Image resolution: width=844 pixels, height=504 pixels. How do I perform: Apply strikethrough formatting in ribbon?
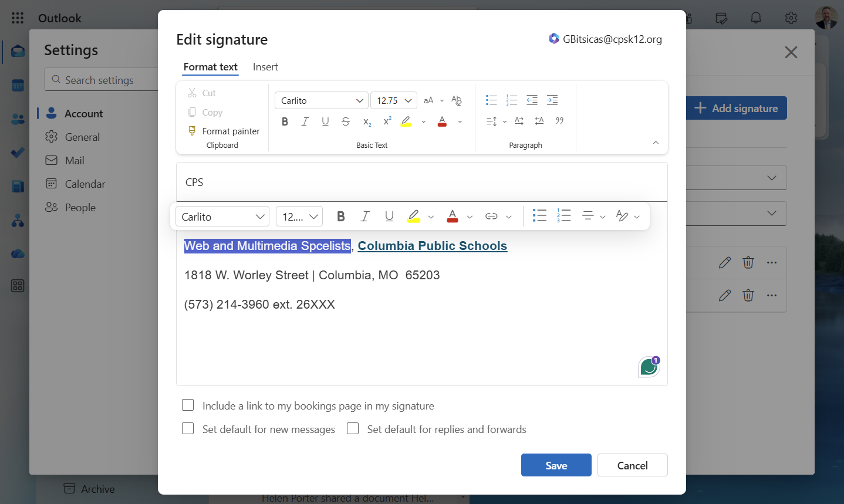coord(346,121)
